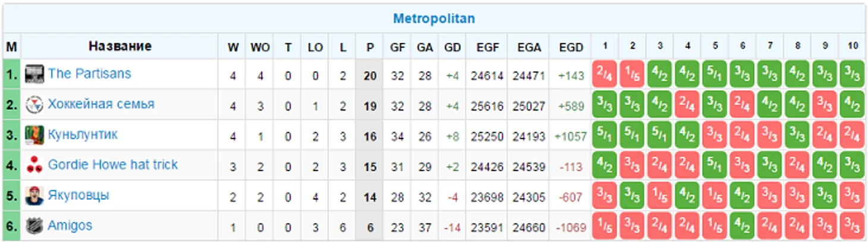Click The Partisans game 1 result box
This screenshot has height=242, width=868.
point(605,74)
